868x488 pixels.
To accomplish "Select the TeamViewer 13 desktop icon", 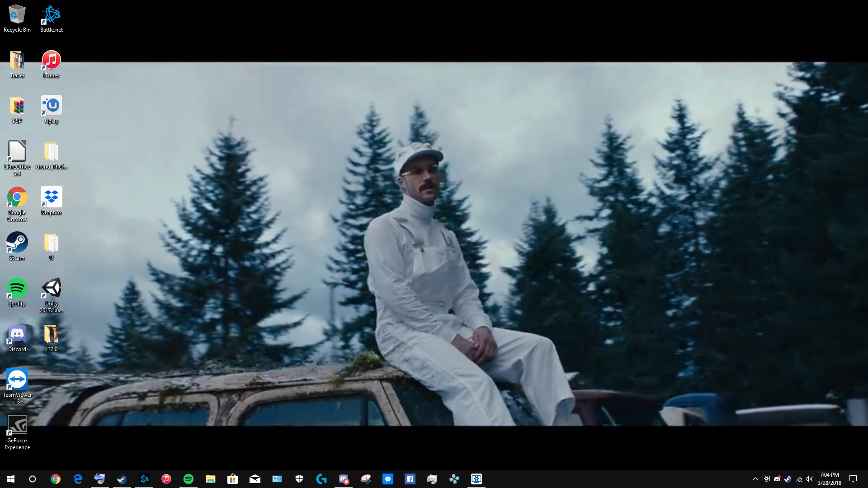I will (17, 384).
